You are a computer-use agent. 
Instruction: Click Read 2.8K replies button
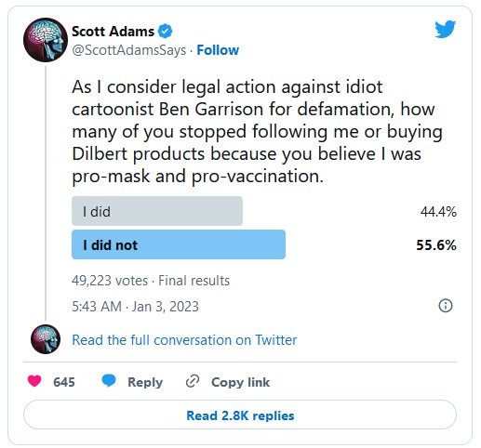(240, 415)
